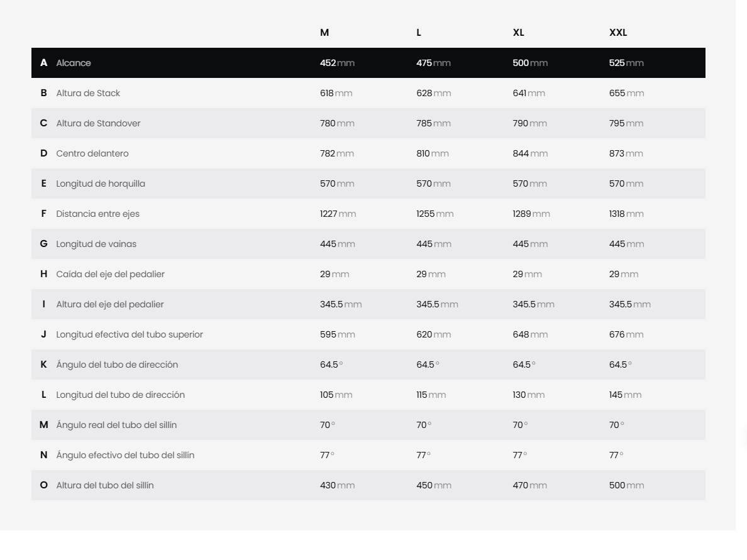Click the M size column header
This screenshot has height=560, width=747.
[324, 33]
